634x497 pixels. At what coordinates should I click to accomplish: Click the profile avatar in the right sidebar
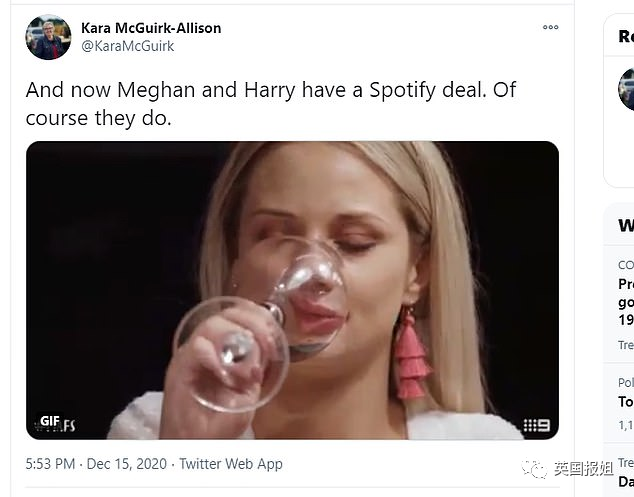pos(627,88)
